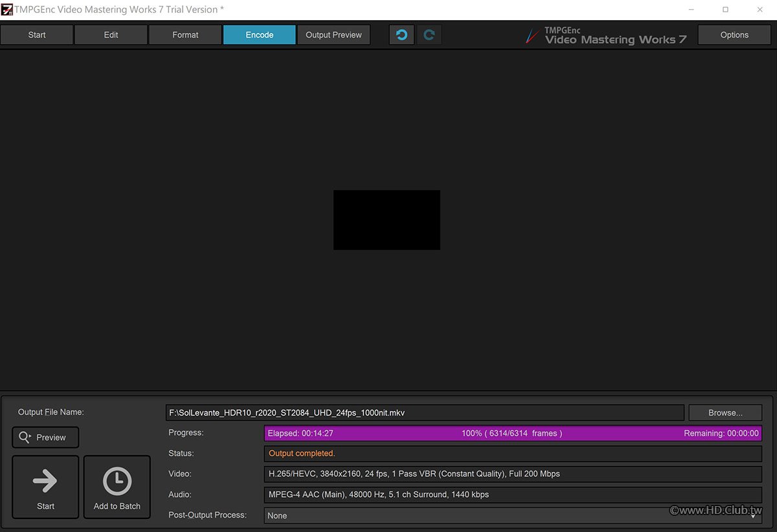The image size is (777, 532).
Task: Open the Options button at top right
Action: tap(734, 35)
